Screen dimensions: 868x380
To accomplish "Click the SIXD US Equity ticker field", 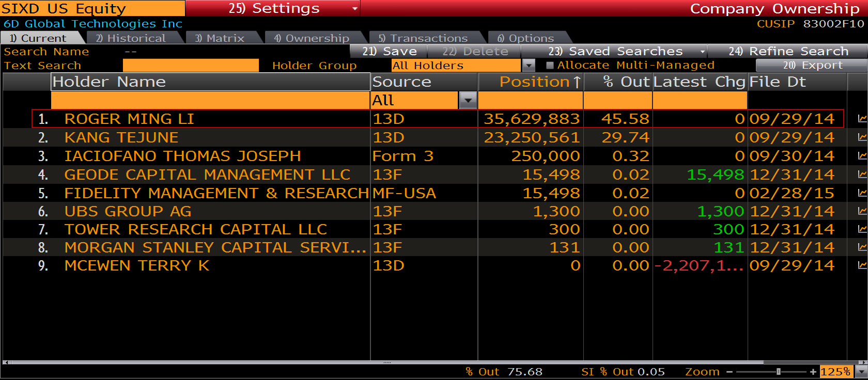I will pyautogui.click(x=92, y=8).
